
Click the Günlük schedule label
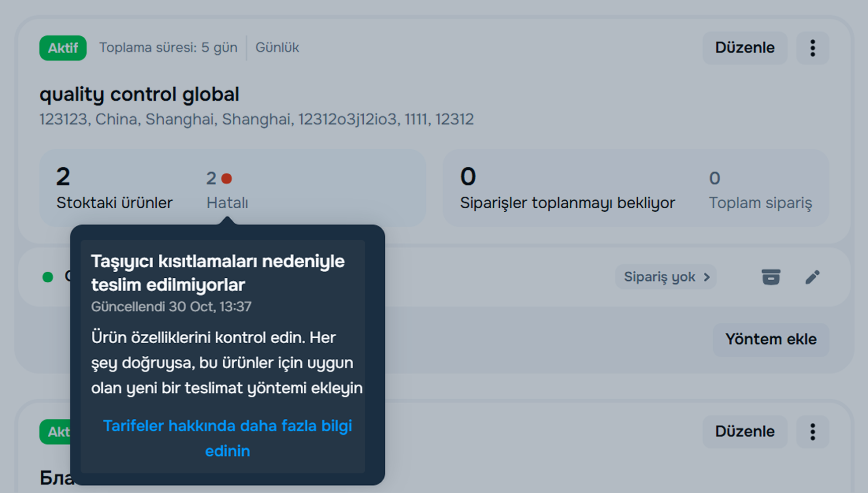tap(277, 47)
